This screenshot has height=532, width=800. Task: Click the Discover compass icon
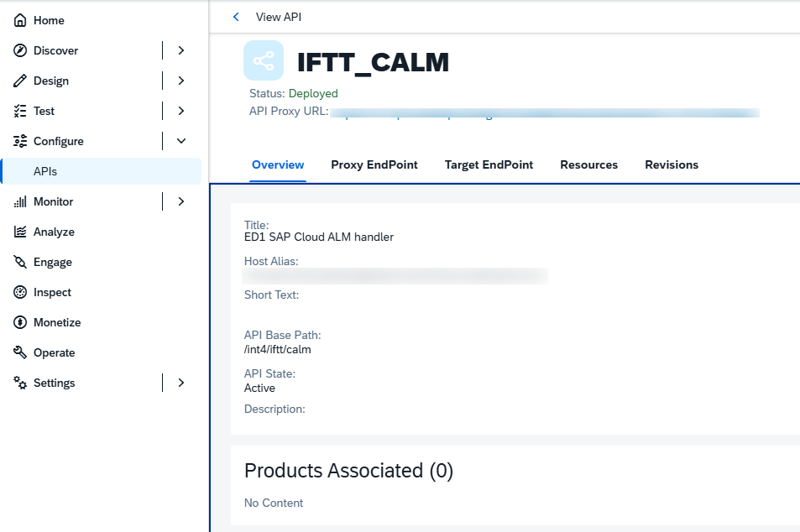click(20, 50)
